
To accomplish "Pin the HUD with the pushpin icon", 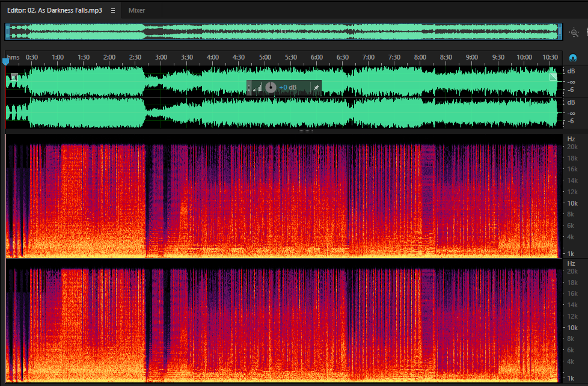I will pyautogui.click(x=316, y=88).
